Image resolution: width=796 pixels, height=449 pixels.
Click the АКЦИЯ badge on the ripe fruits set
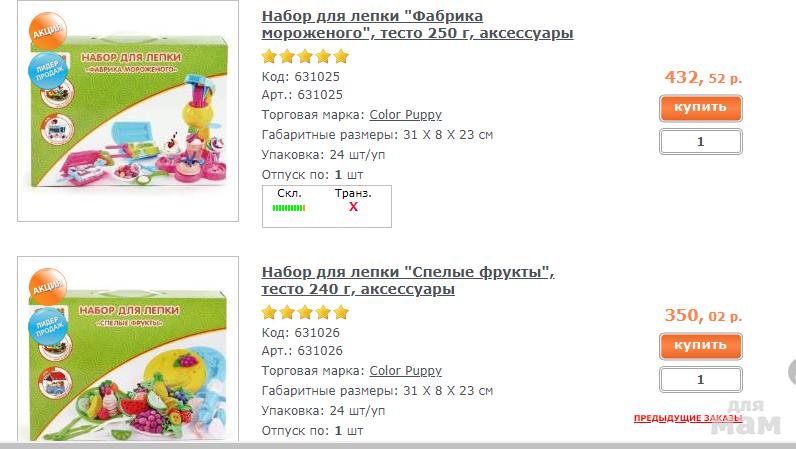click(48, 287)
